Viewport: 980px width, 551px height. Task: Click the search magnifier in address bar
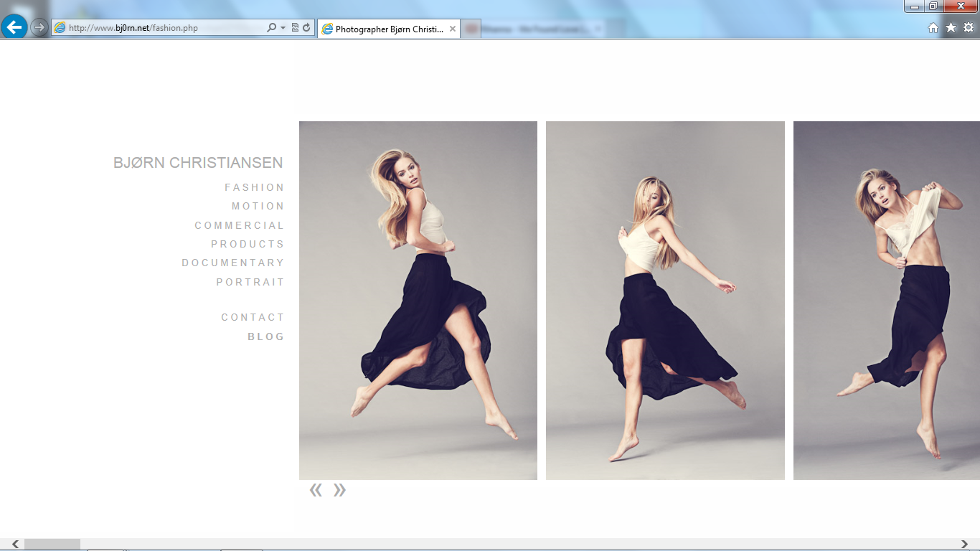tap(271, 28)
